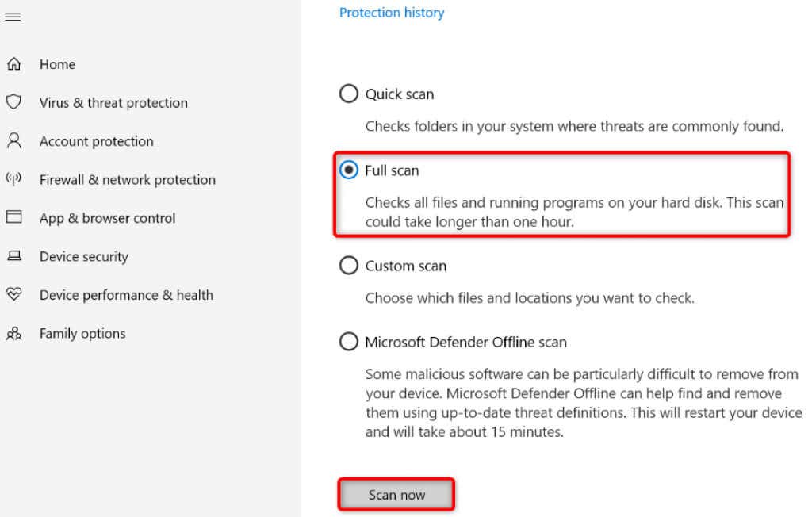Image resolution: width=812 pixels, height=517 pixels.
Task: Select Microsoft Defender Offline scan radio button
Action: [x=349, y=342]
